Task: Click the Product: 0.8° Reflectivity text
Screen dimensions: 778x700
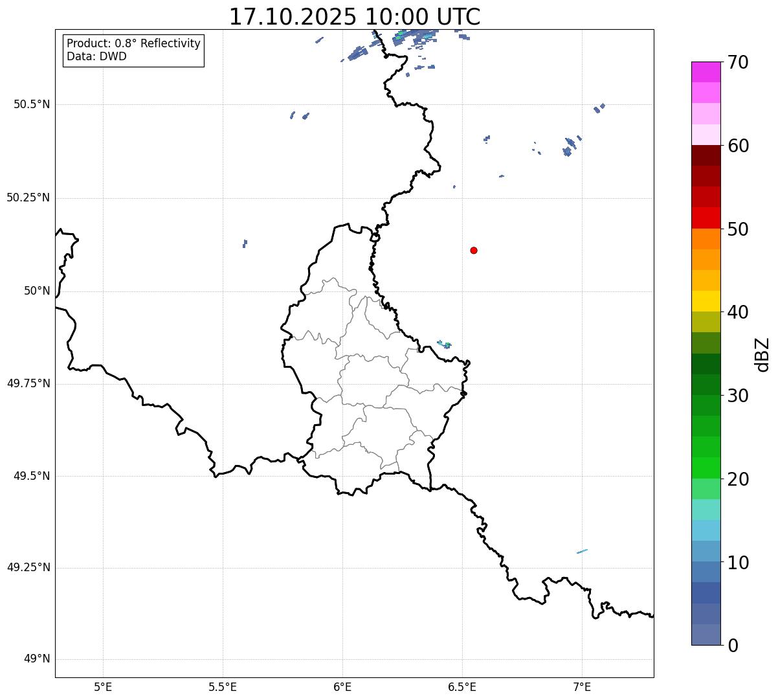Action: click(133, 43)
